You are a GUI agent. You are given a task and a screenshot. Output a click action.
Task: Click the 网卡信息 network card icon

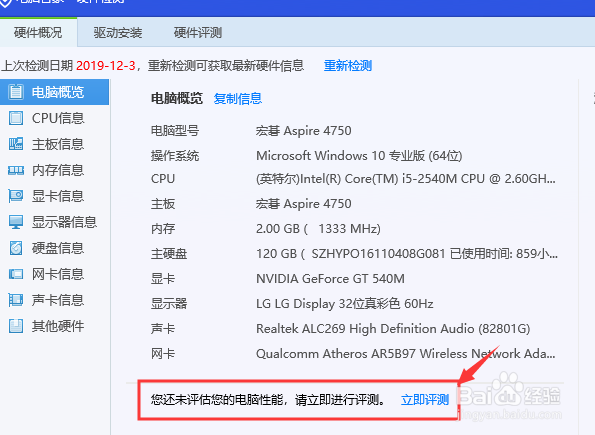click(16, 274)
